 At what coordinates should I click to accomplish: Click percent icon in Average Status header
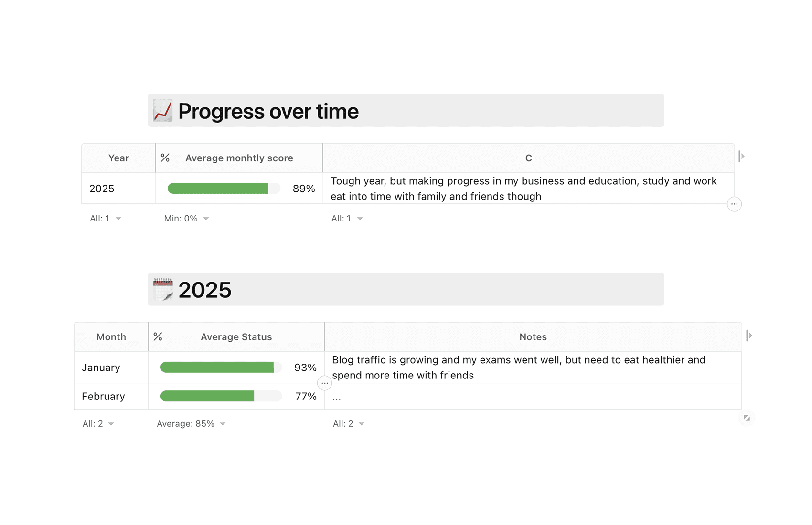pos(158,337)
